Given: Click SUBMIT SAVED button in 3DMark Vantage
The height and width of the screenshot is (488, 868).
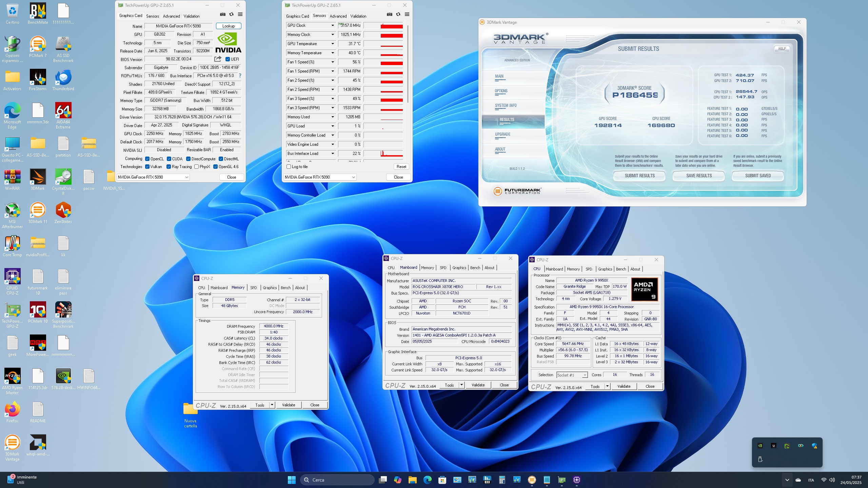Looking at the screenshot, I should pos(758,176).
